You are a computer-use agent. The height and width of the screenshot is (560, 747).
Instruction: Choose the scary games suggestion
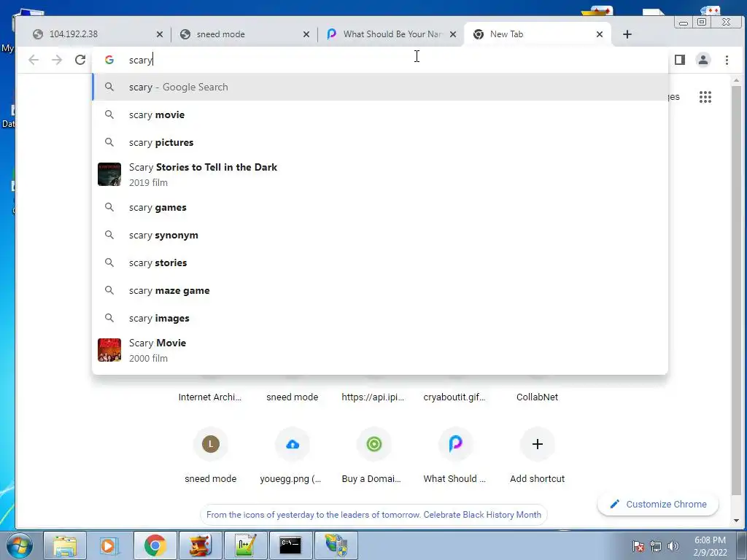tap(380, 208)
